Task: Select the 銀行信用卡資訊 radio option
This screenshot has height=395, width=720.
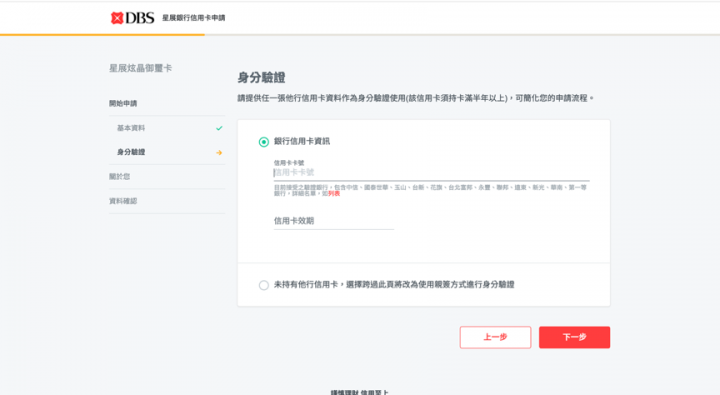Action: coord(264,142)
